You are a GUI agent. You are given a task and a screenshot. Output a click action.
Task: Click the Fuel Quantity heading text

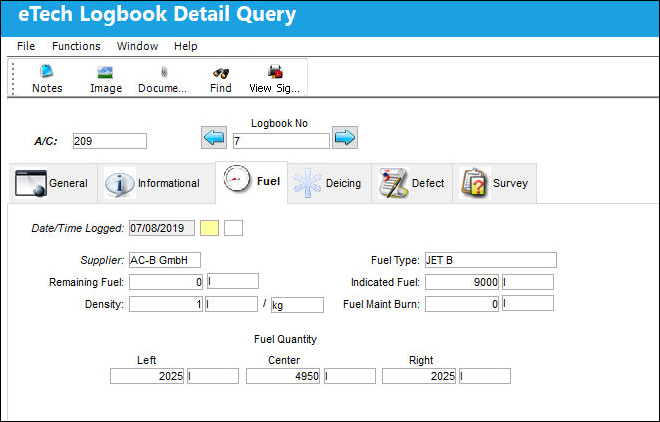[285, 339]
